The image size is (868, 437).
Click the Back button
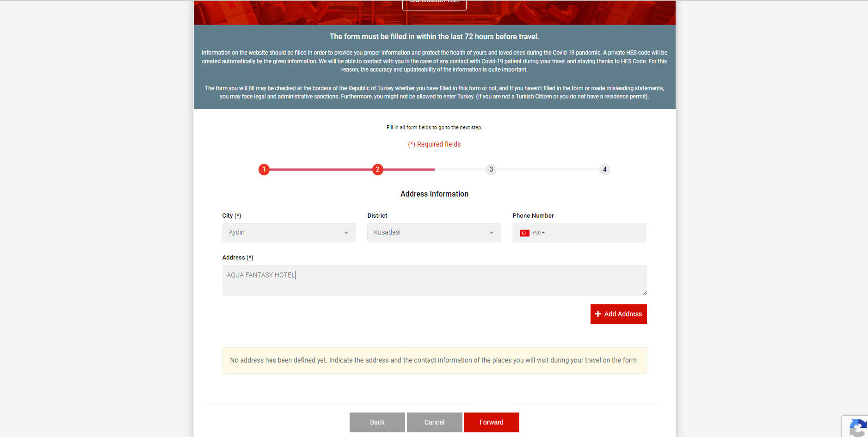click(377, 422)
